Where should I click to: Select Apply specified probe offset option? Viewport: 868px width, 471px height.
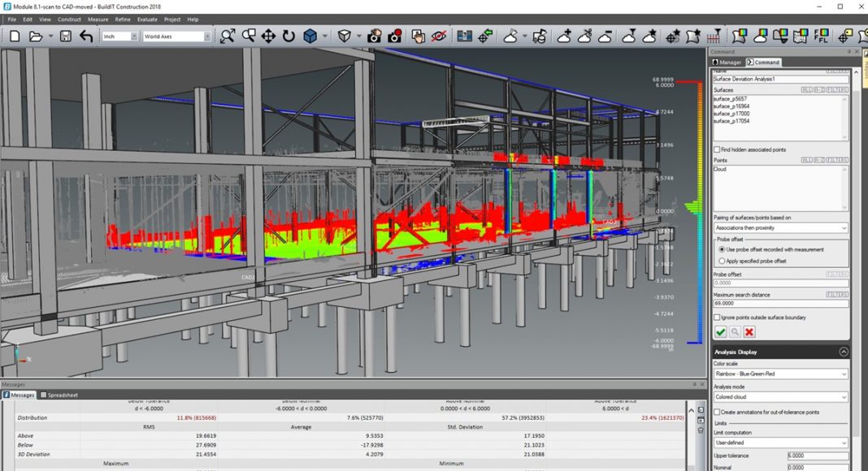tap(722, 261)
